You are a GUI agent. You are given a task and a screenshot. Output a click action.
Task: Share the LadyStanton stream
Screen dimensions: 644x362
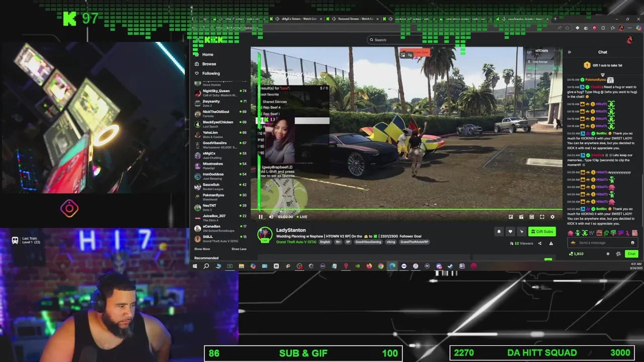pos(540,243)
